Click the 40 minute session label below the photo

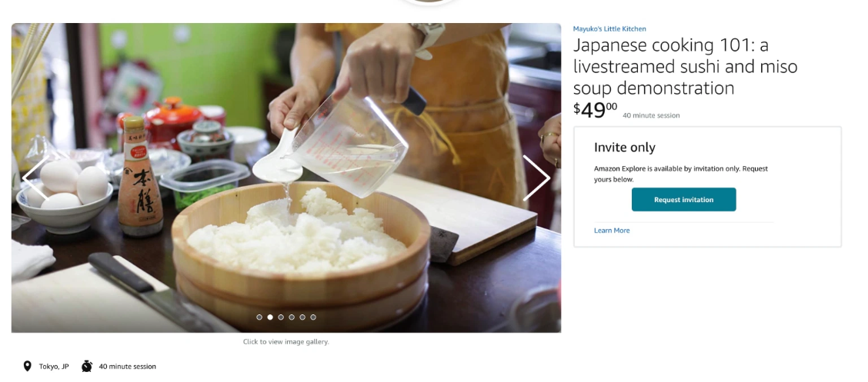(x=127, y=367)
